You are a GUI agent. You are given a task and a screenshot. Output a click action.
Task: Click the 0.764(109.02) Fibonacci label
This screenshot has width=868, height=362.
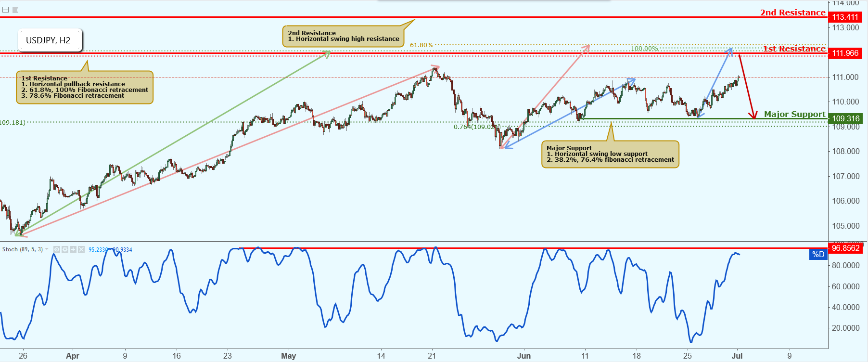(476, 127)
